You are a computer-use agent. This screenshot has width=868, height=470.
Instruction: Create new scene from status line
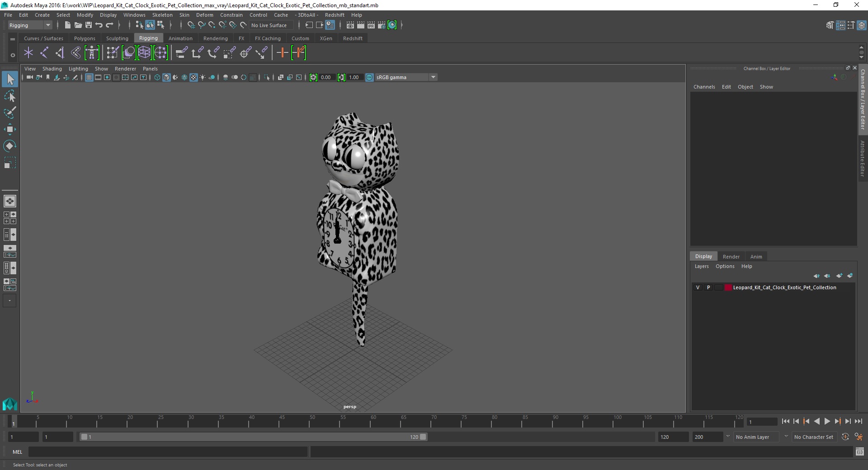click(x=67, y=25)
